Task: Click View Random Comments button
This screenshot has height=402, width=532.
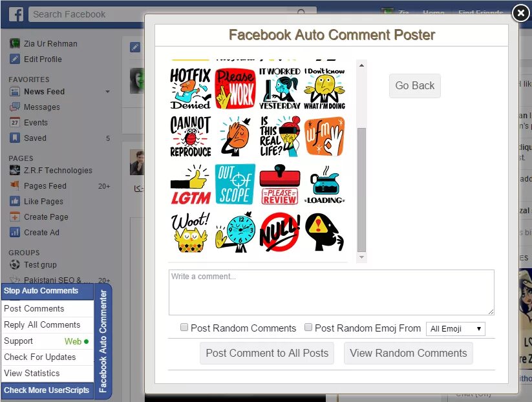Action: (x=408, y=353)
